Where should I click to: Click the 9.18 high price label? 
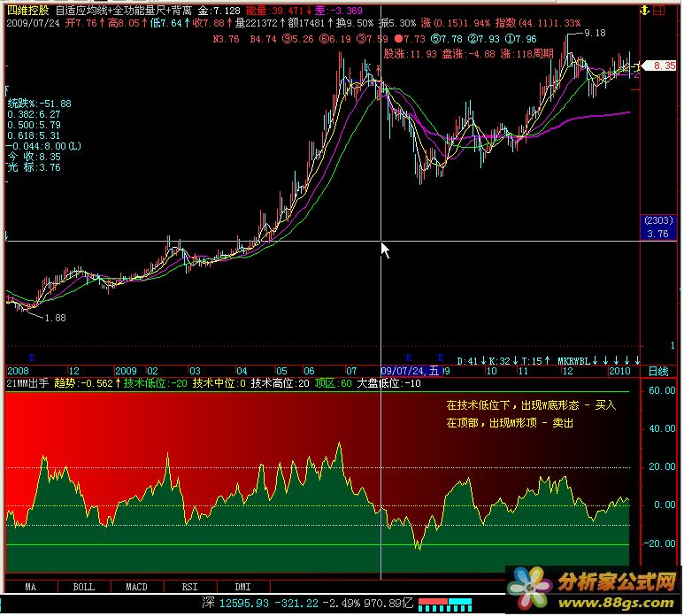pos(595,33)
